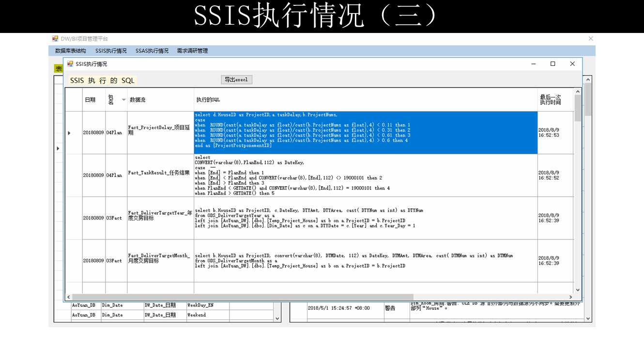Screen dimensions: 644x349
Task: Click 警告 cell in background log table
Action: point(396,308)
